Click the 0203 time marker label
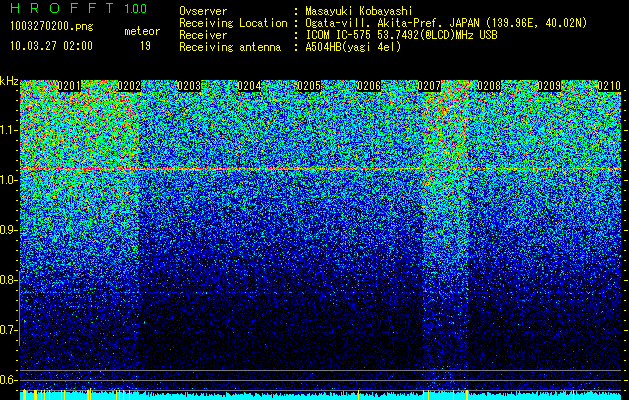The height and width of the screenshot is (400, 629). point(189,86)
